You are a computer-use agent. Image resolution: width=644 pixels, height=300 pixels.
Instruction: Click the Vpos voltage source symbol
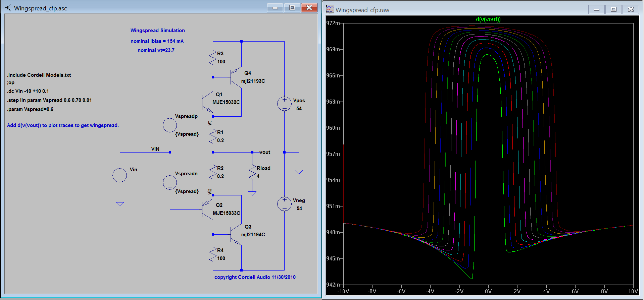pyautogui.click(x=284, y=104)
